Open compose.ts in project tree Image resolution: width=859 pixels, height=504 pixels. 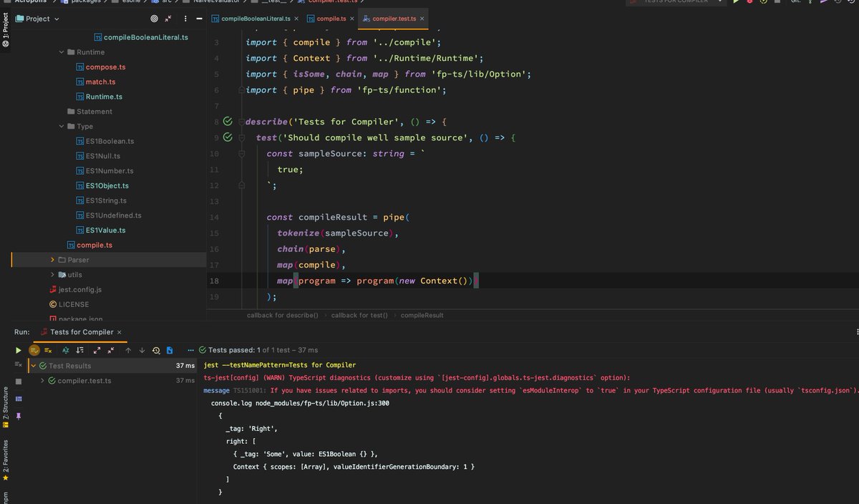tap(100, 67)
